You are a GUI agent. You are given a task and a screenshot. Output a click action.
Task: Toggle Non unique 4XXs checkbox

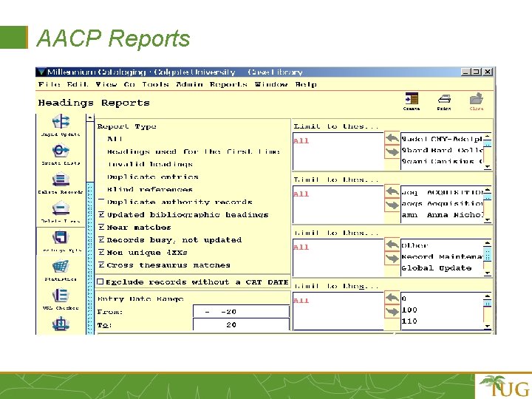tap(101, 253)
